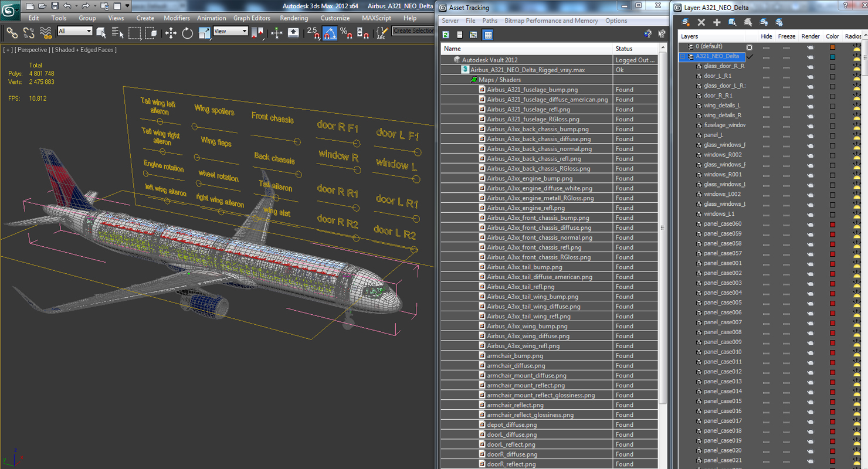Click the Delete Layer X icon
Image resolution: width=868 pixels, height=469 pixels.
(x=701, y=22)
